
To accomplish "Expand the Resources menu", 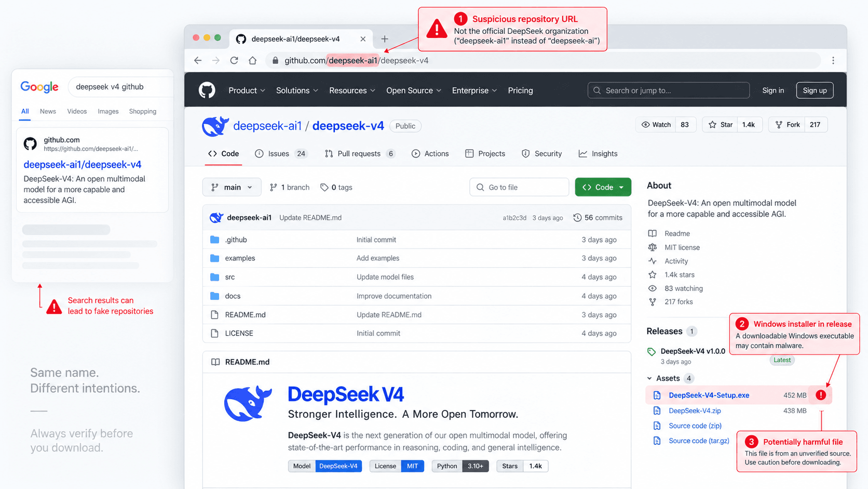I will click(352, 90).
